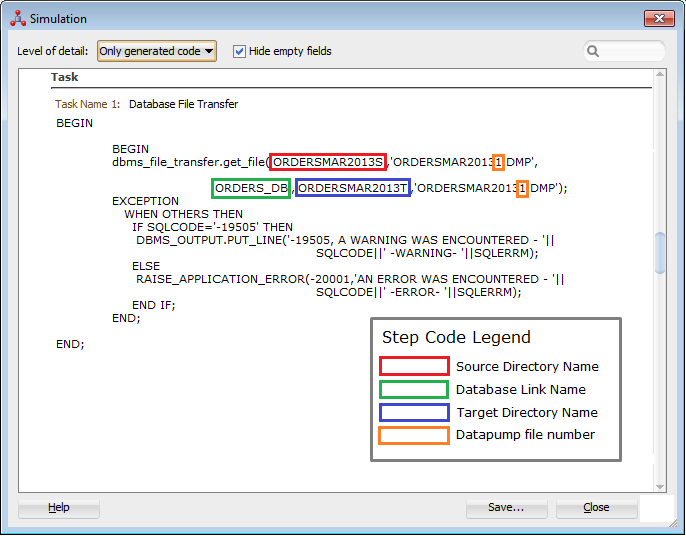Click the Help button
The width and height of the screenshot is (686, 536).
pos(59,508)
